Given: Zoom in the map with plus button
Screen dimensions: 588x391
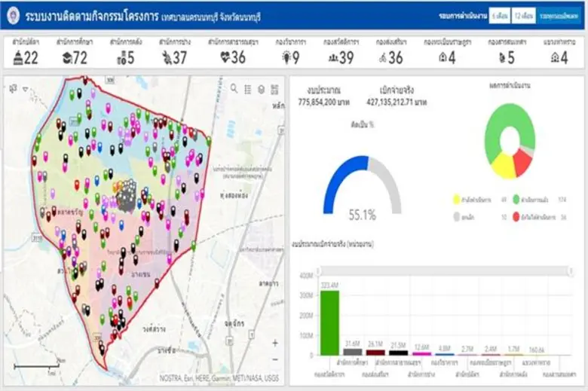Looking at the screenshot, I should click(274, 343).
